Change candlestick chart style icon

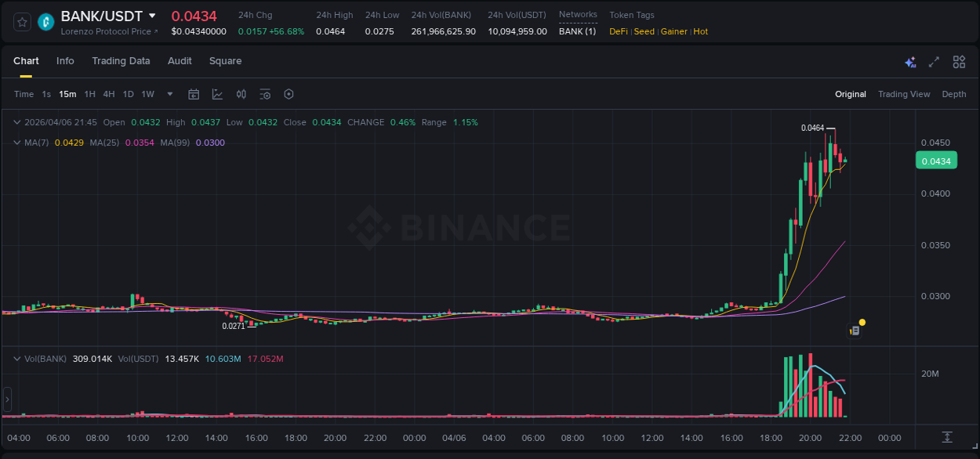(x=241, y=94)
